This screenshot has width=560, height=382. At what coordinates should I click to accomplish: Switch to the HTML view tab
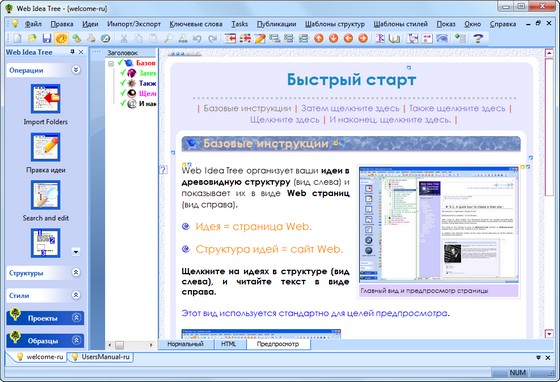click(x=229, y=344)
